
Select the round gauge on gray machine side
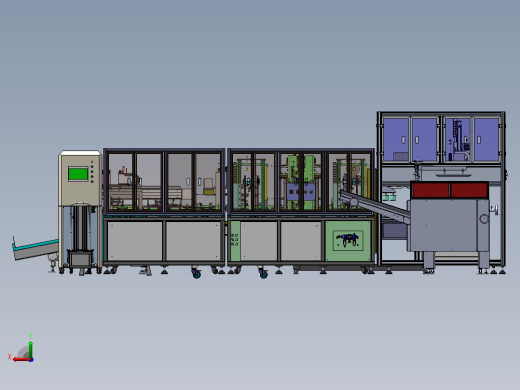[484, 219]
